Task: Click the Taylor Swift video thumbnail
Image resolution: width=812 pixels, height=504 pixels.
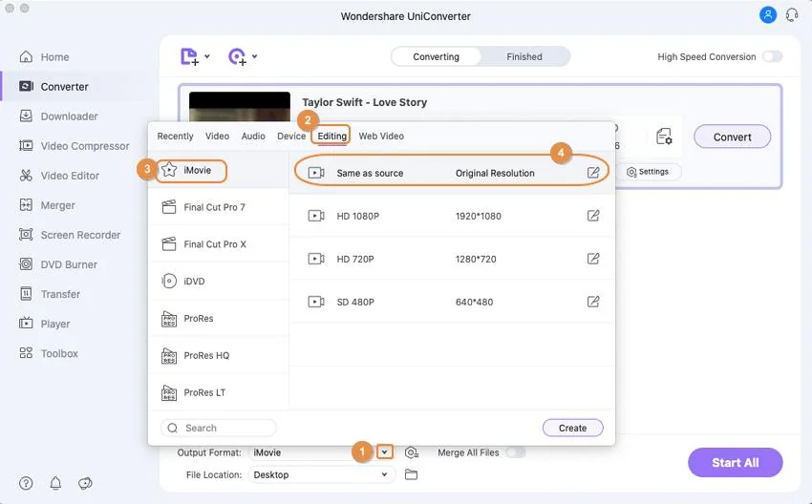Action: click(x=240, y=107)
